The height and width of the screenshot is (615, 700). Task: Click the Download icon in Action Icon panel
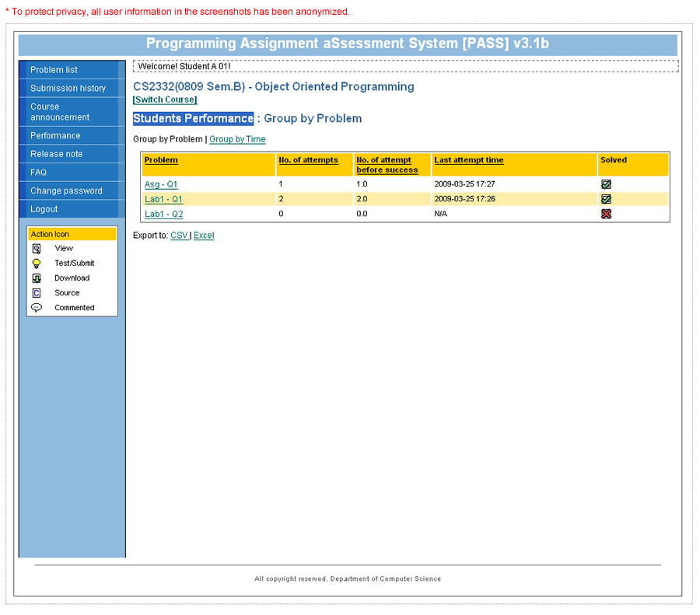coord(37,278)
